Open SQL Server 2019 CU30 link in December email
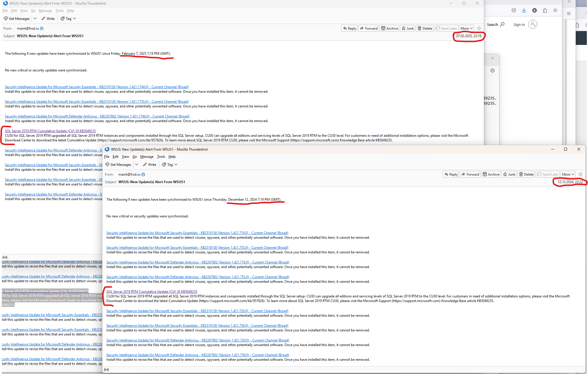This screenshot has width=588, height=374. tap(152, 292)
